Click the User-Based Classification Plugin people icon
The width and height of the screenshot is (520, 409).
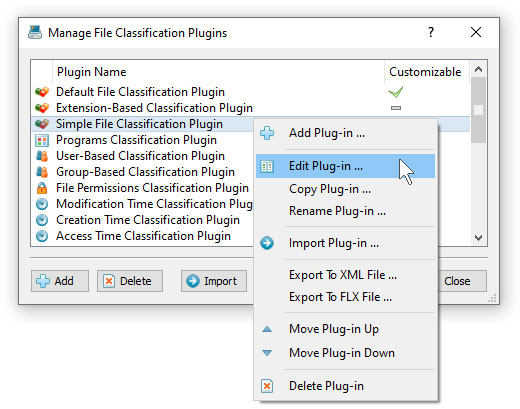click(x=42, y=156)
